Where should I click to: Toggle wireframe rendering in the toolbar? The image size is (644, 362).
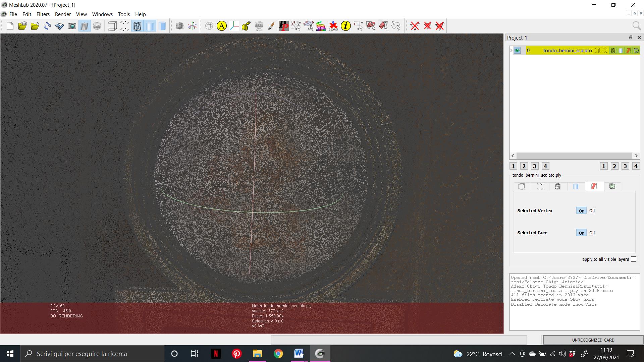click(x=137, y=26)
